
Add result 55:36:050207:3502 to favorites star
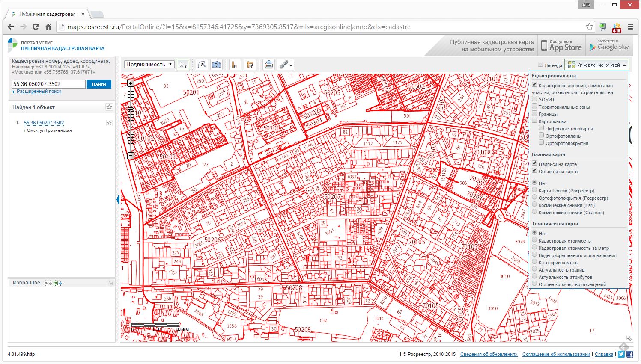click(x=109, y=123)
